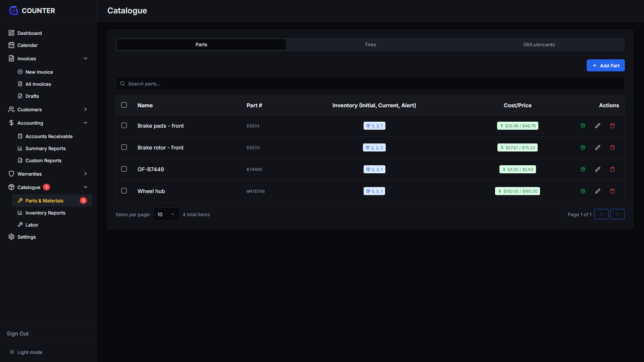Tick the Wheel hub row checkbox
The width and height of the screenshot is (644, 362).
124,191
